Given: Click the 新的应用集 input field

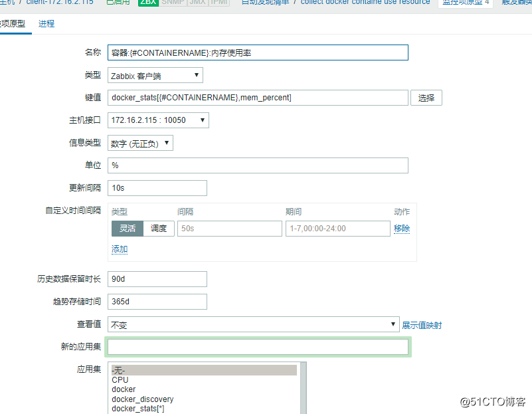Looking at the screenshot, I should 258,347.
